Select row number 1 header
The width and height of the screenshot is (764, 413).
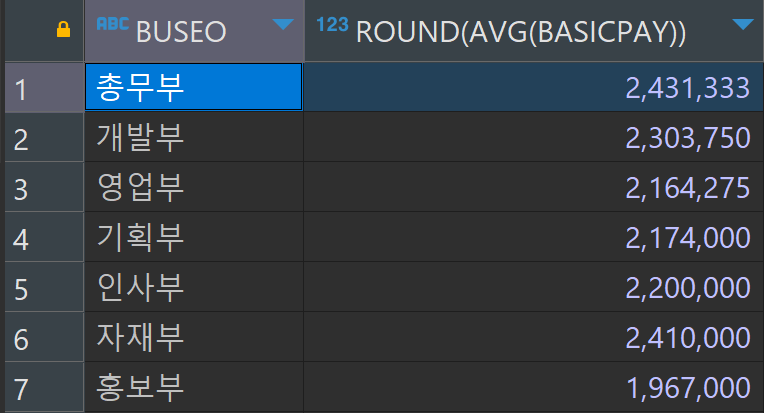pyautogui.click(x=44, y=88)
